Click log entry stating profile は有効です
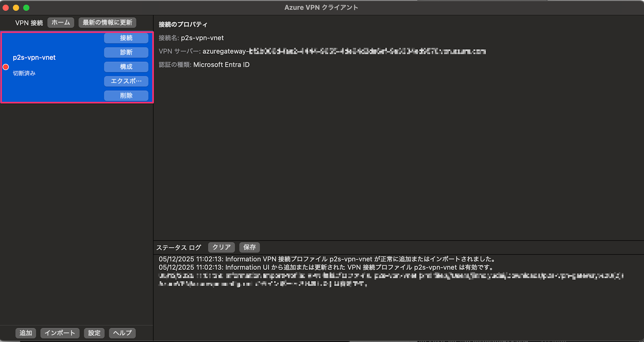The image size is (644, 342). click(x=326, y=268)
